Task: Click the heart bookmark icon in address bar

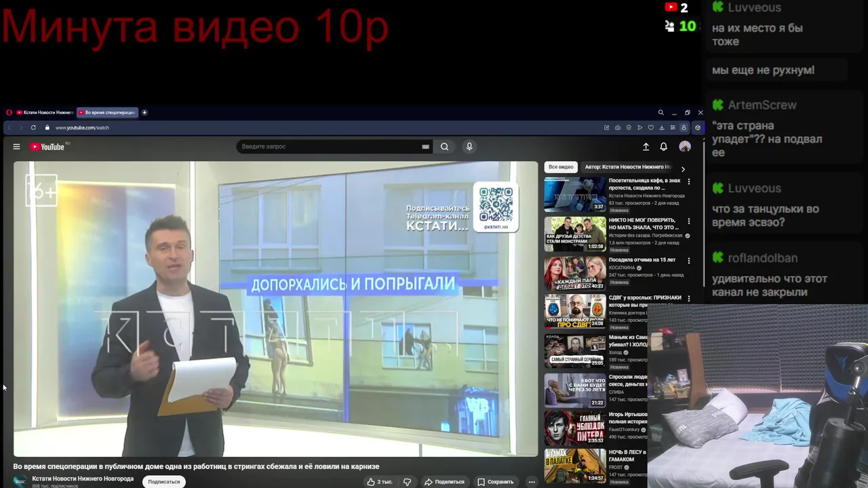Action: point(651,127)
